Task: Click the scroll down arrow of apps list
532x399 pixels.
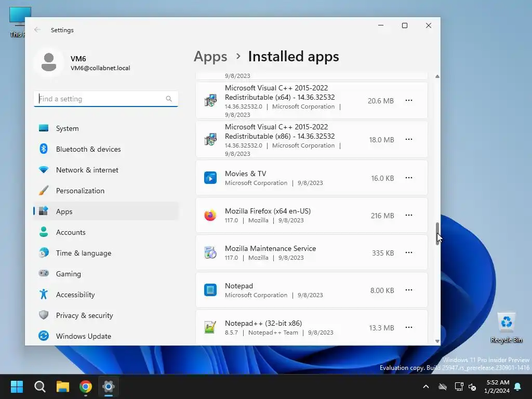Action: click(x=437, y=341)
